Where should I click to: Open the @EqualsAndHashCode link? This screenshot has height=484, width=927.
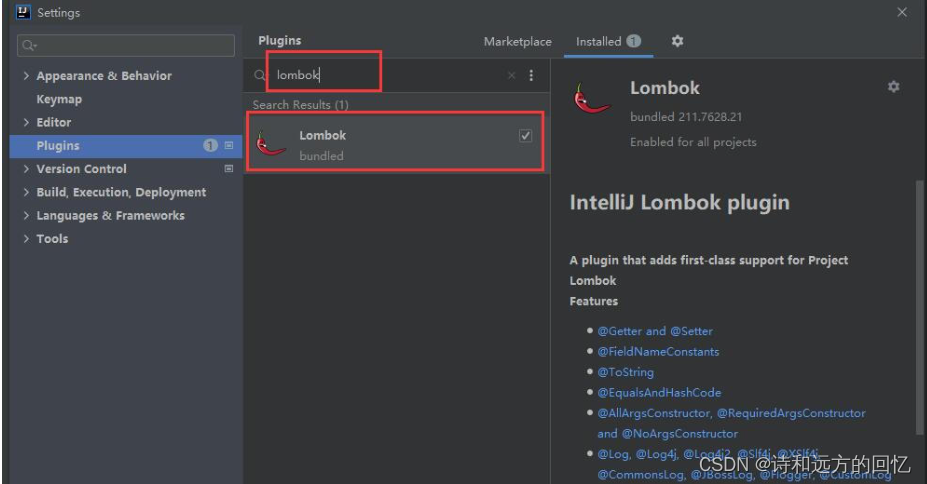tap(659, 392)
